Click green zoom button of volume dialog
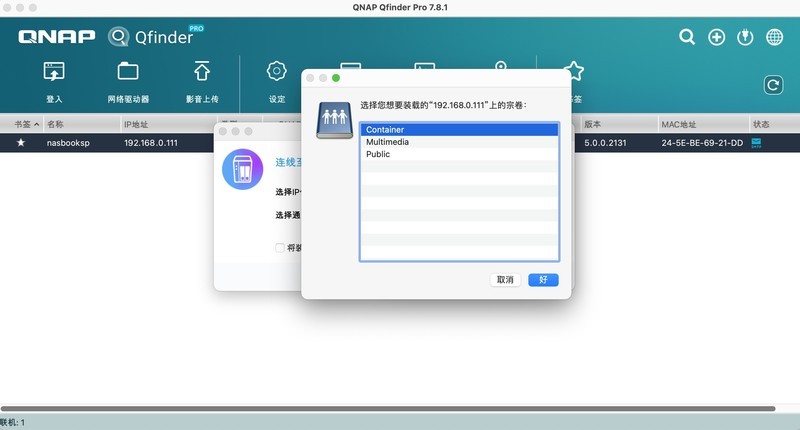 [336, 78]
